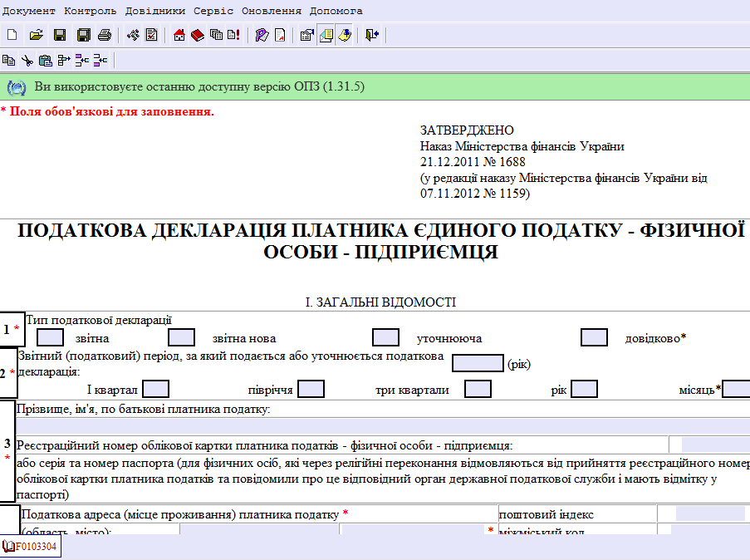Tick the 'звітна' declaration type box
Screen dimensions: 750x560
tap(51, 337)
